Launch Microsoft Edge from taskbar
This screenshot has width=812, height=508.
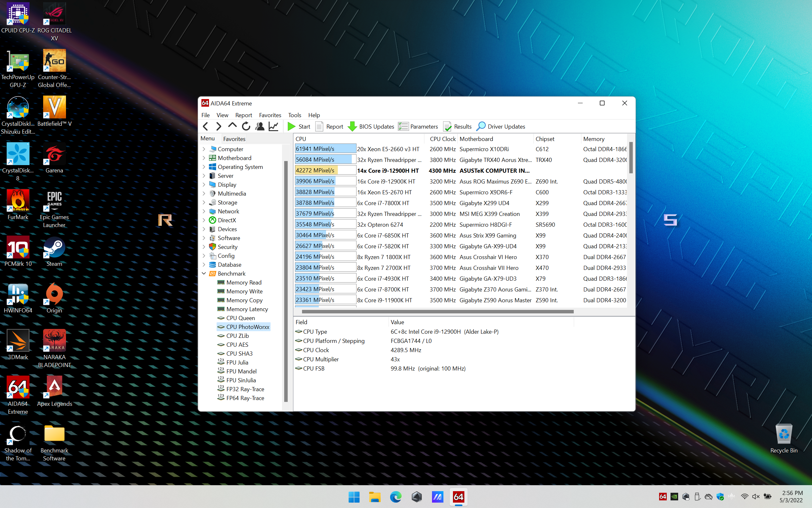pos(396,497)
